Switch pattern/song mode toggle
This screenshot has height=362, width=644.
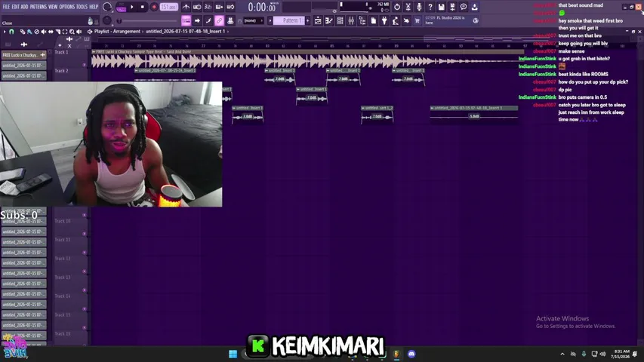[121, 7]
